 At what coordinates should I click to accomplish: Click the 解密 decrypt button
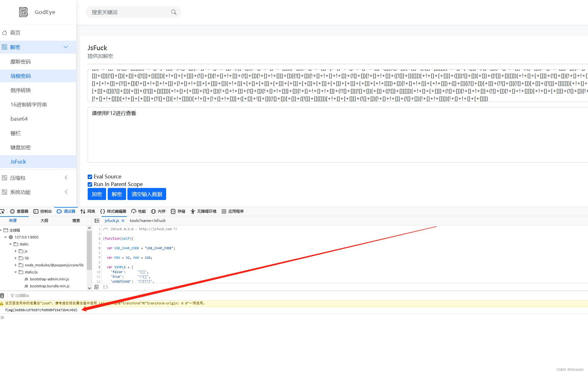pos(117,194)
